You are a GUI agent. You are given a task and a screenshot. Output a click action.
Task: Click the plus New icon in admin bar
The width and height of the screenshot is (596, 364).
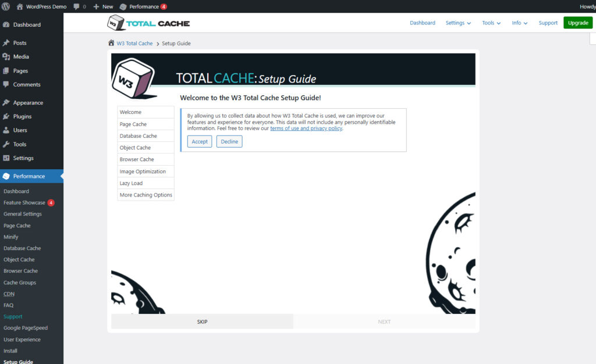click(x=96, y=6)
